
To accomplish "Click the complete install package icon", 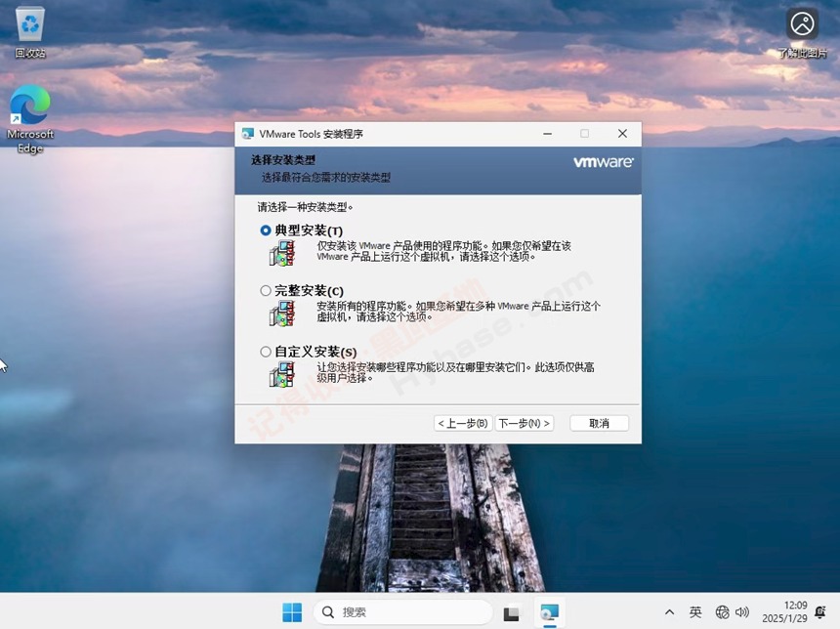I will [281, 314].
